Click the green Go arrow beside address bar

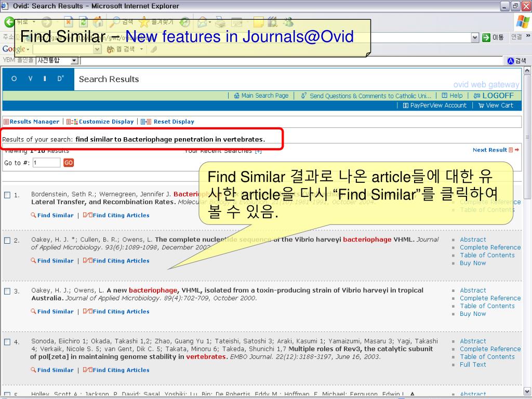[486, 37]
